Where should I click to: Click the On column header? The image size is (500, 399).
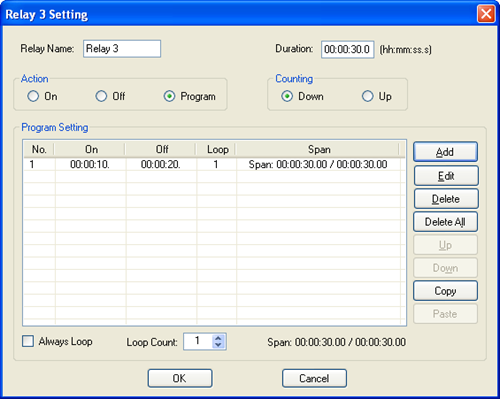[90, 149]
